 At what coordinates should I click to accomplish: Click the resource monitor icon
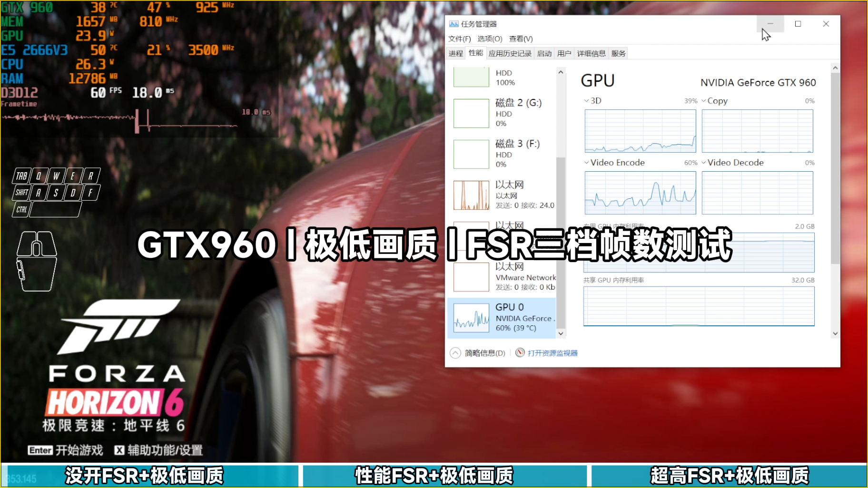tap(520, 352)
